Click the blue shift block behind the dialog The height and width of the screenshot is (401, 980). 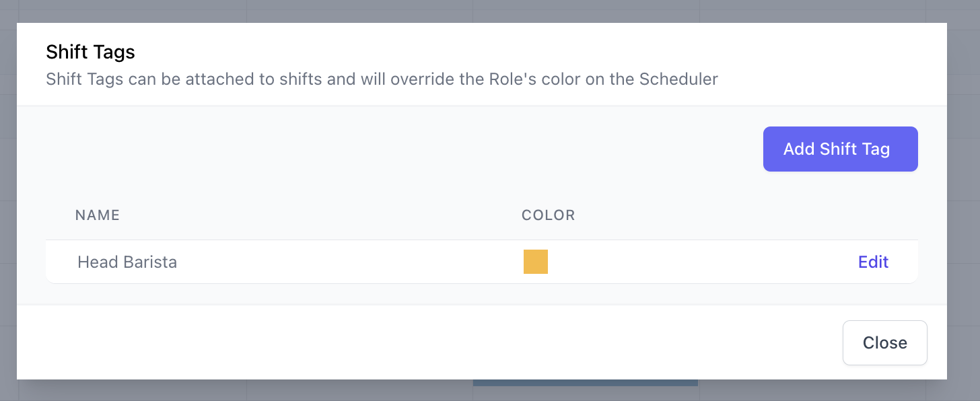(585, 383)
